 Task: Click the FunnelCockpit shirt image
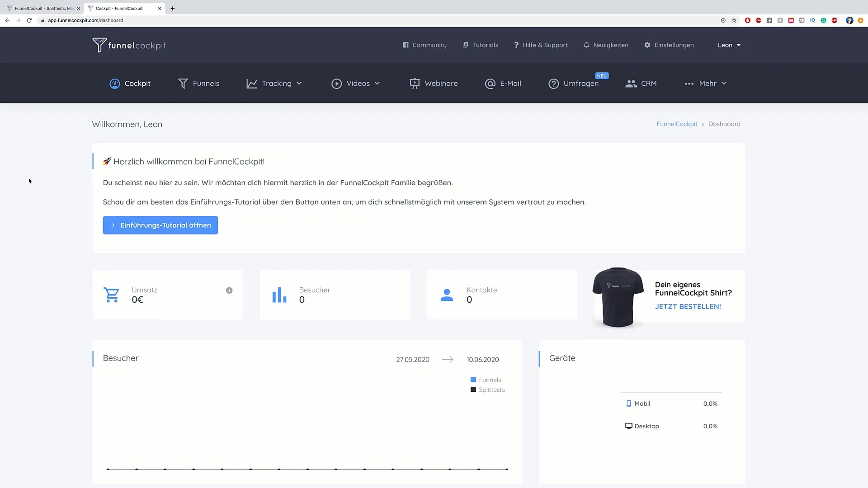tap(618, 297)
